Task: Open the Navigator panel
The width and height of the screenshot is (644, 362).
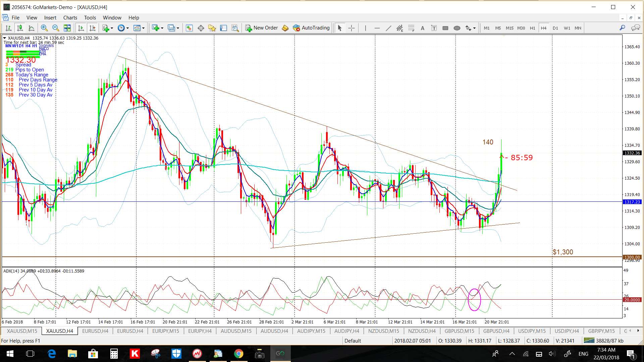Action: point(212,28)
